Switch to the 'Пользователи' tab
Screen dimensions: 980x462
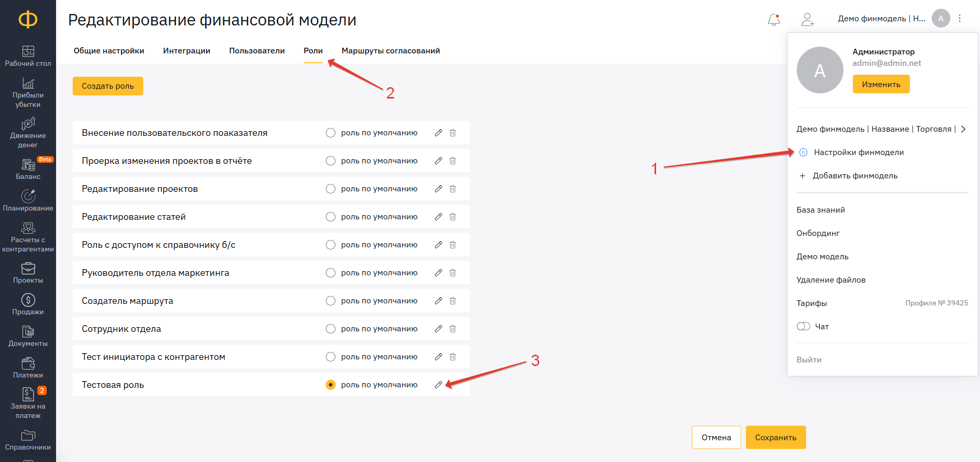(257, 51)
